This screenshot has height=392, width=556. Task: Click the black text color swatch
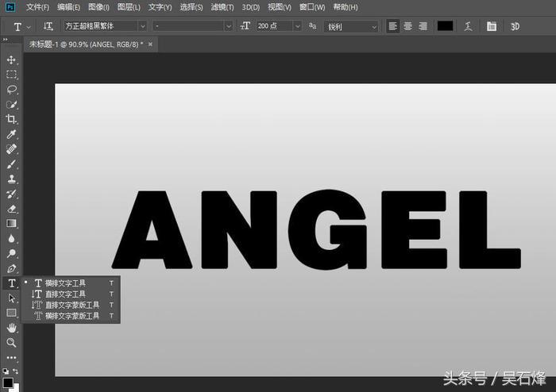[x=445, y=26]
